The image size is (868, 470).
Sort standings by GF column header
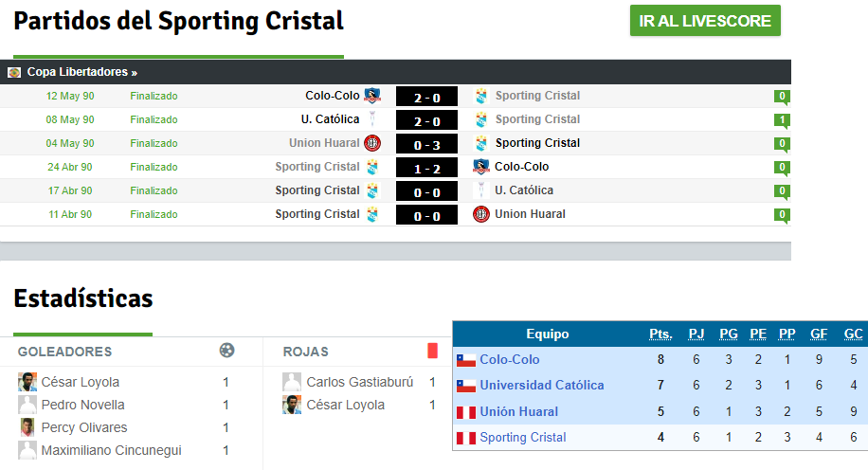pos(819,334)
